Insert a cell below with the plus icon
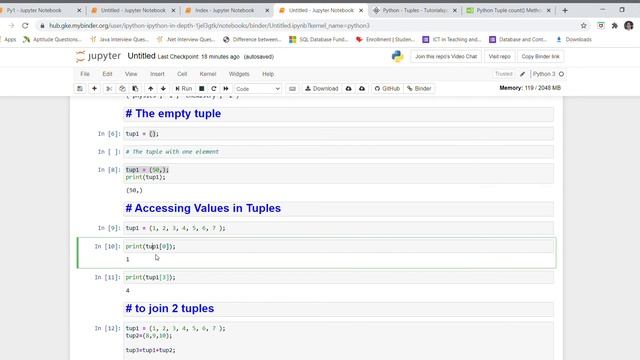This screenshot has height=360, width=640. point(94,89)
